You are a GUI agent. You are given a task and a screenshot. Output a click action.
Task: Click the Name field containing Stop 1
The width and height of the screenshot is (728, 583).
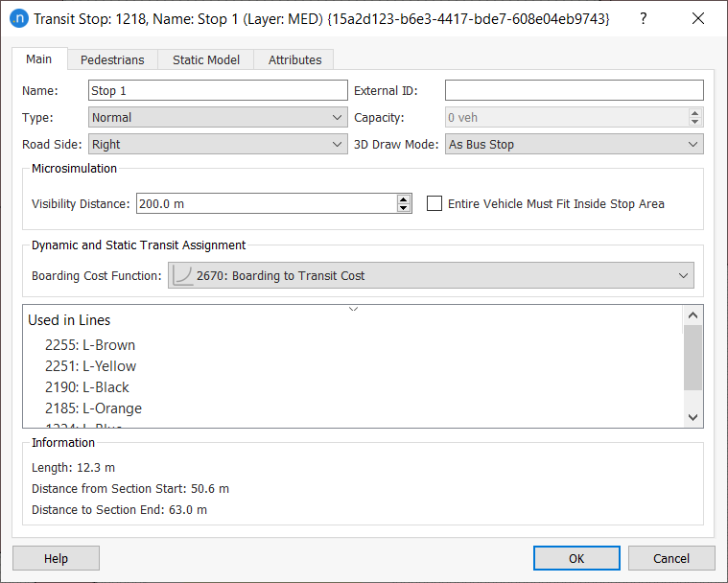pyautogui.click(x=218, y=90)
